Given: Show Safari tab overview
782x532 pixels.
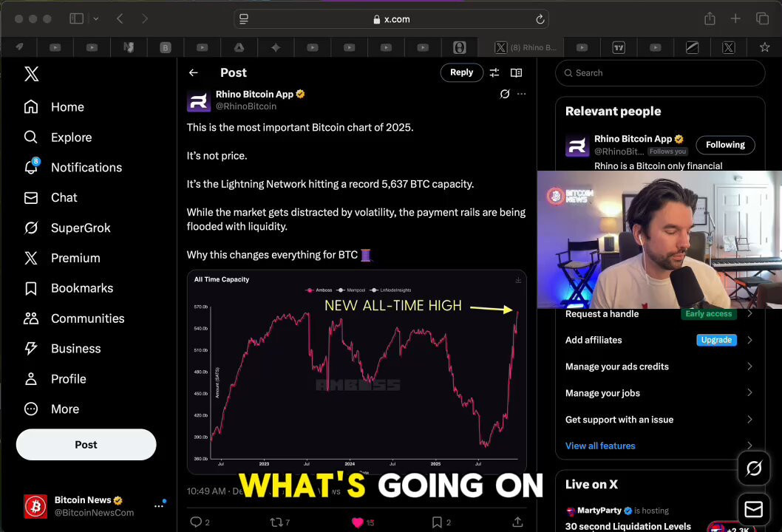Looking at the screenshot, I should [762, 18].
